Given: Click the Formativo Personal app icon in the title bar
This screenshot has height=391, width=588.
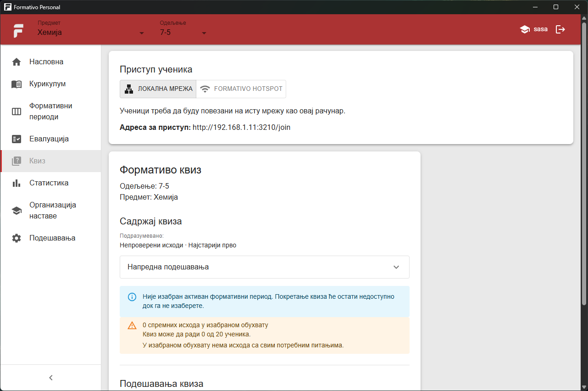Looking at the screenshot, I should (7, 7).
